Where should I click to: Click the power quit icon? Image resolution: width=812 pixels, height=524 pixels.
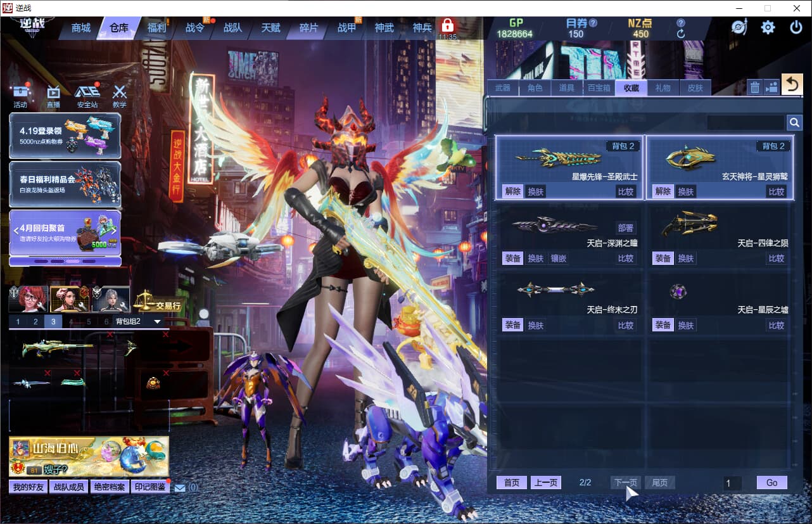tap(796, 28)
